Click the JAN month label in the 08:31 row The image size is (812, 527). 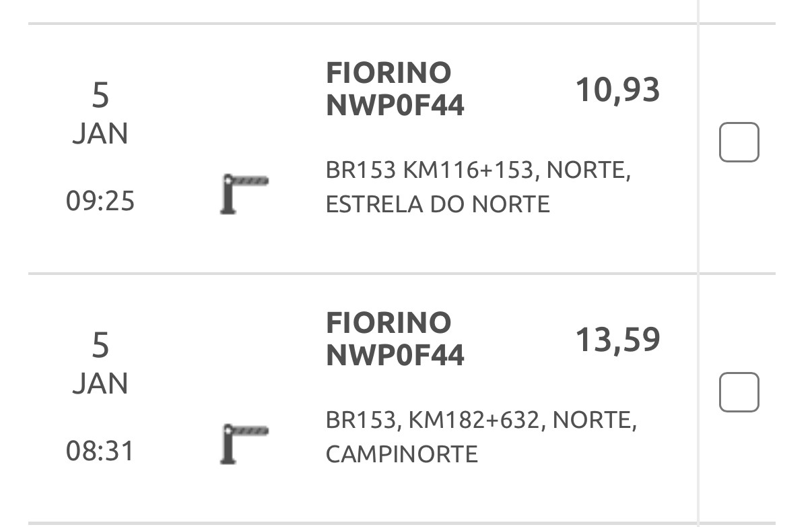point(100,383)
